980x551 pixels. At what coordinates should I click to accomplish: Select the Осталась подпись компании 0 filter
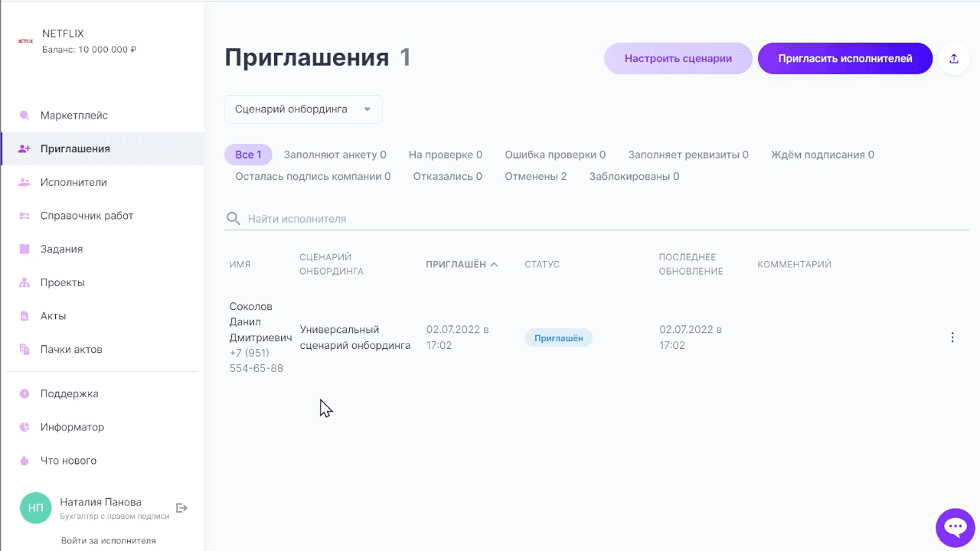tap(313, 176)
